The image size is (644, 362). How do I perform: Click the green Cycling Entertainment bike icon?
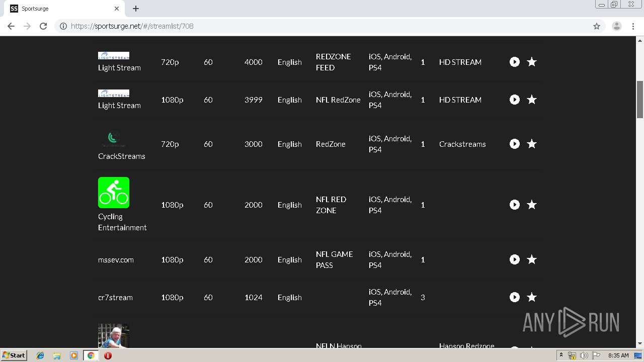(114, 193)
